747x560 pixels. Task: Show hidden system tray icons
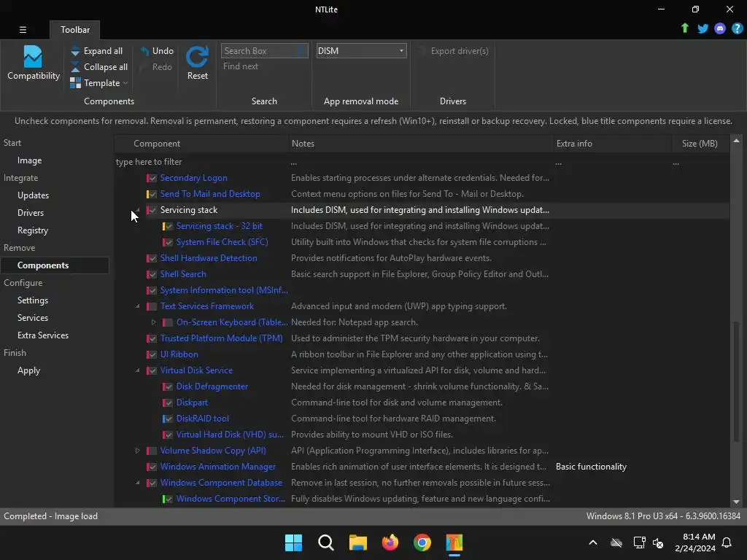click(593, 542)
